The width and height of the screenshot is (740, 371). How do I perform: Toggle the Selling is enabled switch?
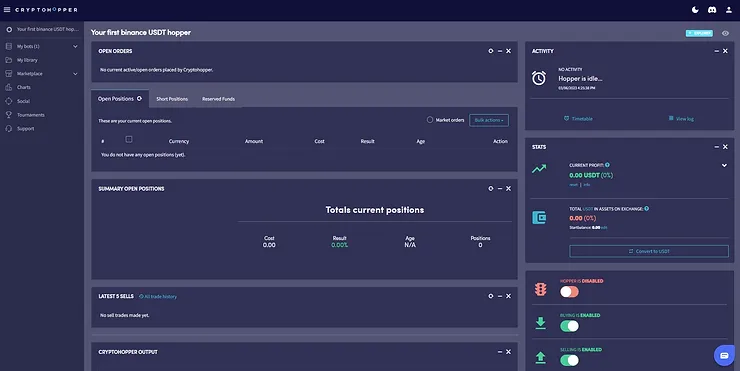click(x=570, y=360)
